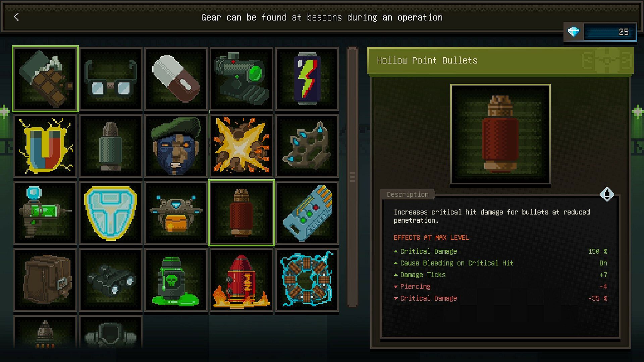Choose the red and white pill gear
644x362 pixels.
point(176,79)
